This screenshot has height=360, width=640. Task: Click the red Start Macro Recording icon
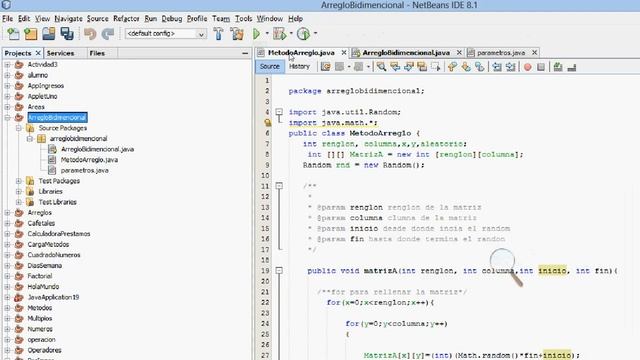[527, 67]
